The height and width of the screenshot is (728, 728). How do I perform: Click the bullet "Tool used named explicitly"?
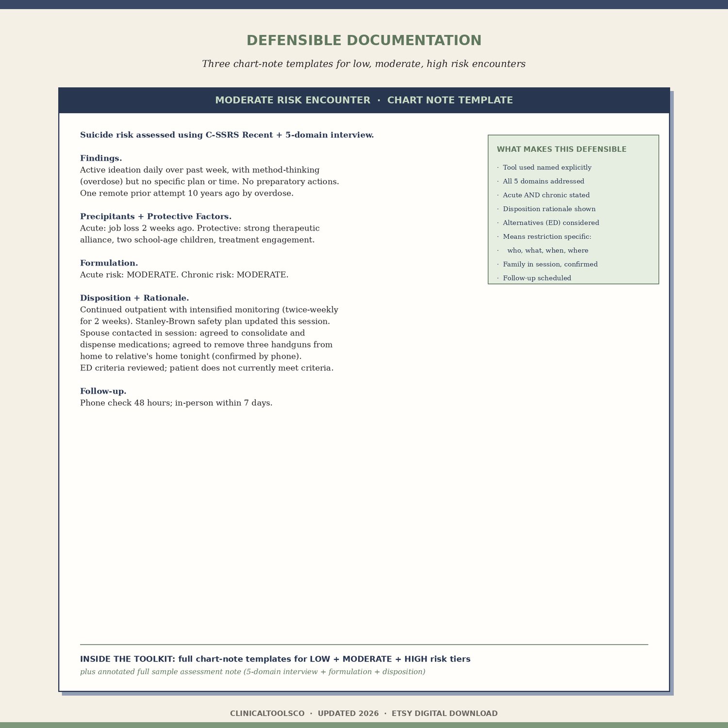(x=544, y=167)
